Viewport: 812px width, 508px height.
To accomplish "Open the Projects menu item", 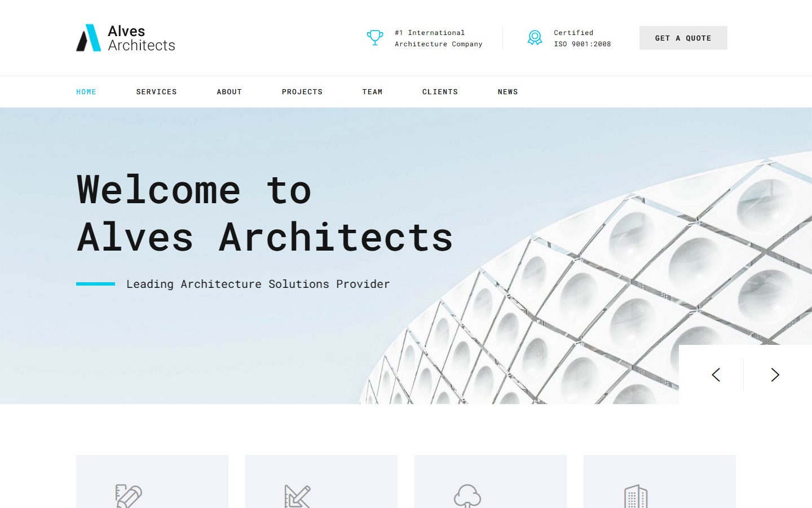I will pyautogui.click(x=302, y=91).
